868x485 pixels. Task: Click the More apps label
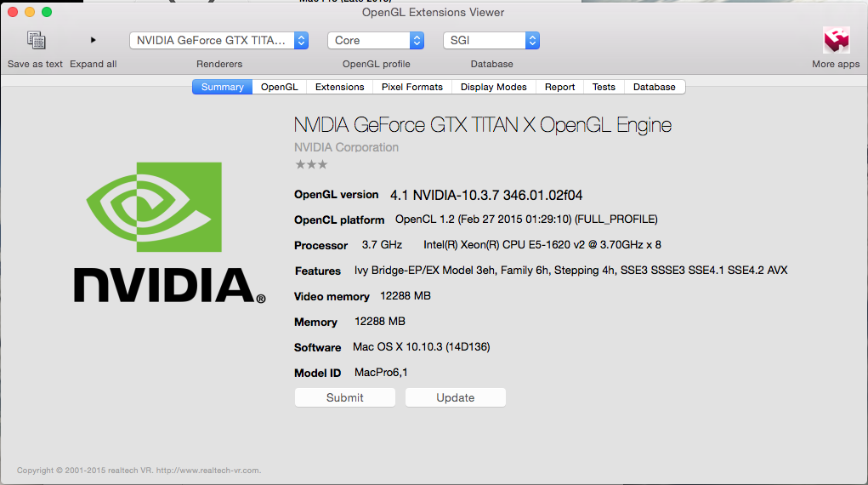click(x=836, y=64)
